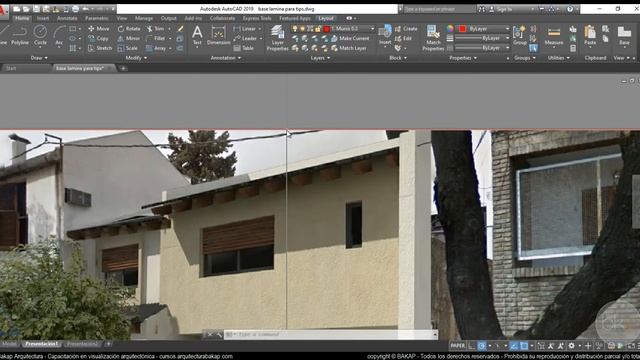This screenshot has width=640, height=360.
Task: Activate the Array command
Action: click(x=156, y=48)
